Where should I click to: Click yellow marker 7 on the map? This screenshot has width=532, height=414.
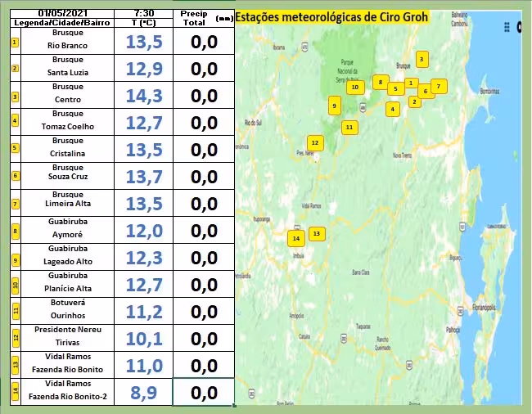click(x=439, y=86)
